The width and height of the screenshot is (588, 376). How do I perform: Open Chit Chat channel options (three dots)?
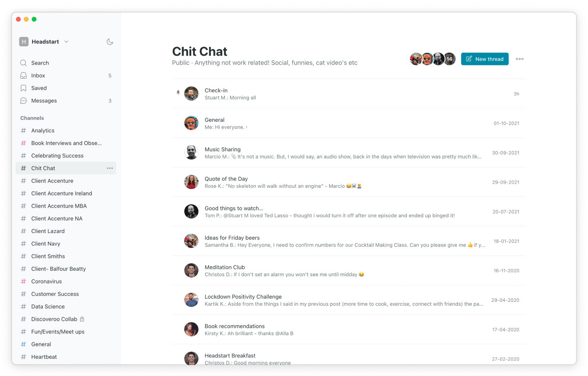click(x=110, y=168)
